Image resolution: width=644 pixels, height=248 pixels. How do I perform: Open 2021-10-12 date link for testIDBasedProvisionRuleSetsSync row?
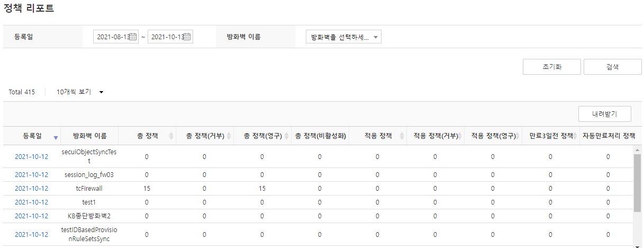[31, 234]
